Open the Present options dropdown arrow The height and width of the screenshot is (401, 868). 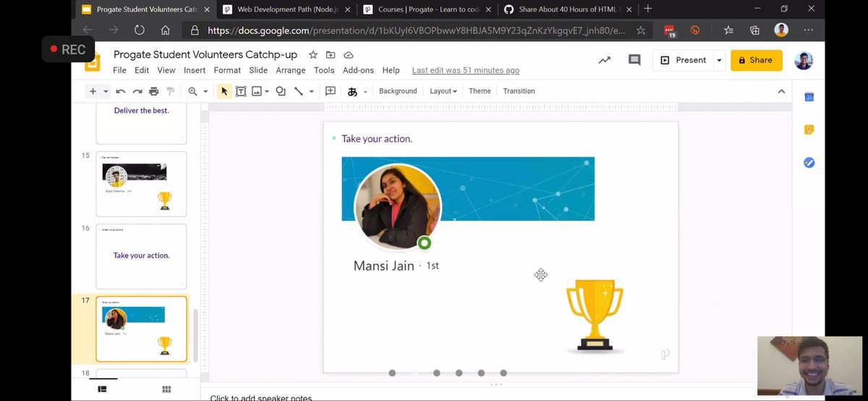point(719,60)
